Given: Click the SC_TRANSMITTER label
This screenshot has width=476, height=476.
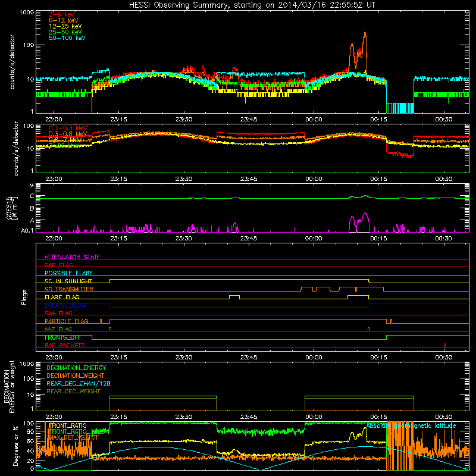Looking at the screenshot, I should point(69,289).
